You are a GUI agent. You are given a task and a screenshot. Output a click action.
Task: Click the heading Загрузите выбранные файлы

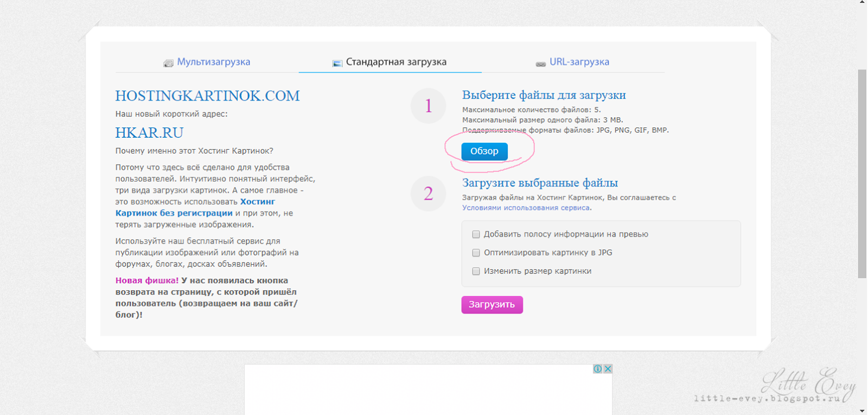coord(540,183)
